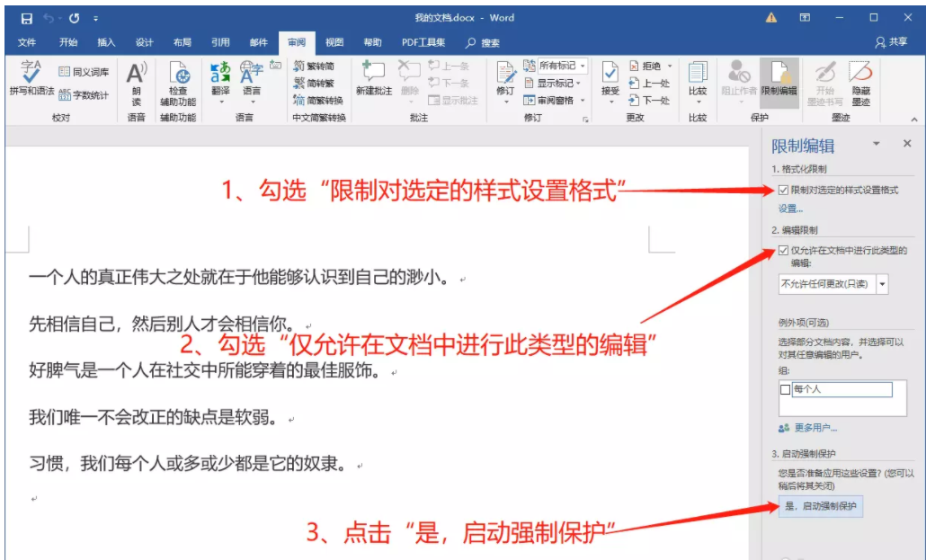This screenshot has width=935, height=560.
Task: Jump to 下一处 next change
Action: coord(649,101)
